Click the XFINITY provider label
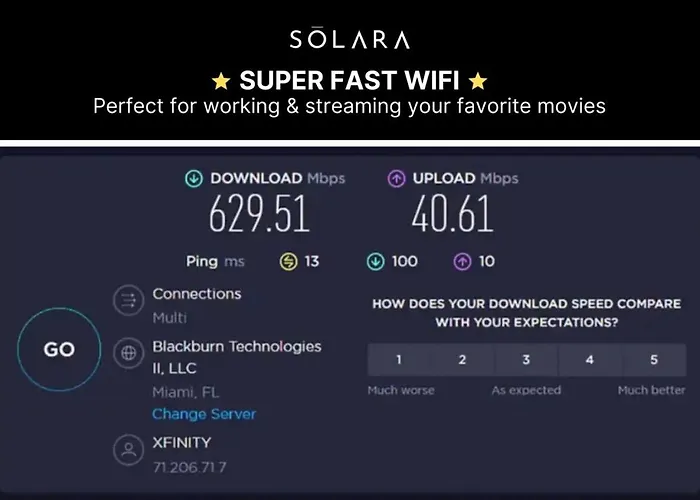The width and height of the screenshot is (700, 500). [182, 442]
